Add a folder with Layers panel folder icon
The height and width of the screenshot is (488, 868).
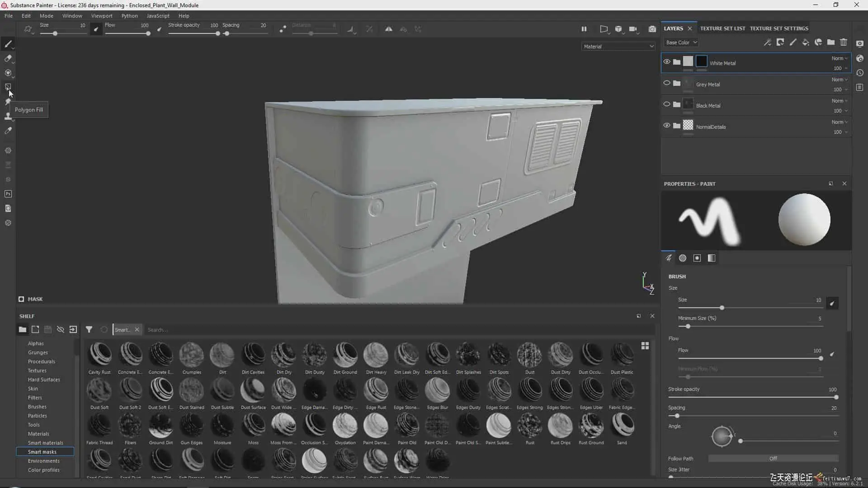point(831,42)
